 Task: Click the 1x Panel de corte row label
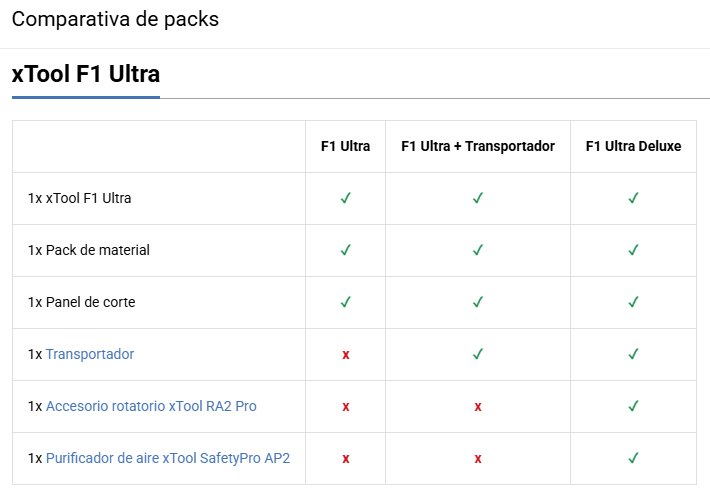pyautogui.click(x=82, y=302)
